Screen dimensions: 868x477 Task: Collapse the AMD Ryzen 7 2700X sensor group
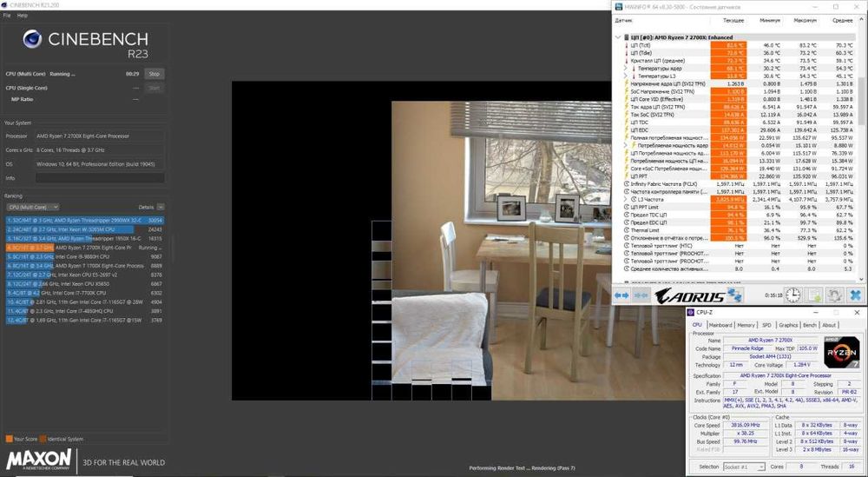pyautogui.click(x=618, y=37)
